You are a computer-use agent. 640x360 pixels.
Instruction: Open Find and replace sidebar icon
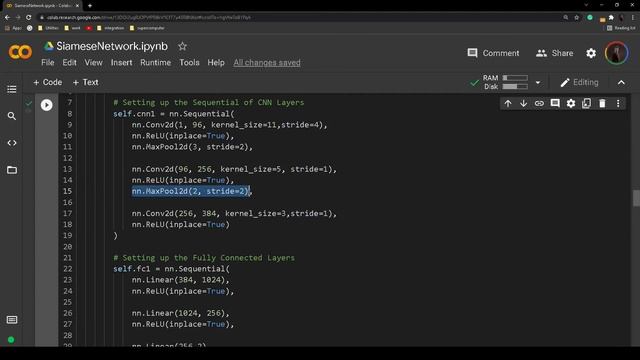(12, 116)
